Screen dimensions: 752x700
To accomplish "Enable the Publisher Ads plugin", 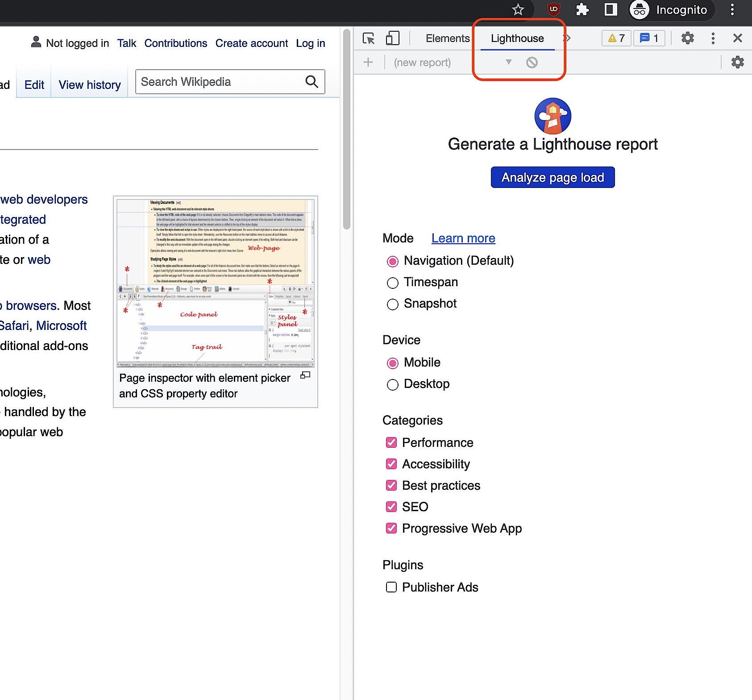I will click(x=391, y=587).
